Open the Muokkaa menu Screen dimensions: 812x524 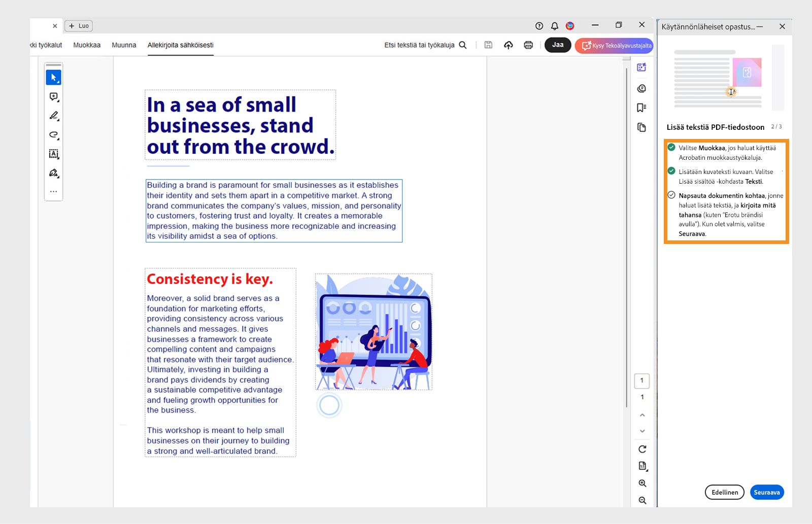click(87, 45)
